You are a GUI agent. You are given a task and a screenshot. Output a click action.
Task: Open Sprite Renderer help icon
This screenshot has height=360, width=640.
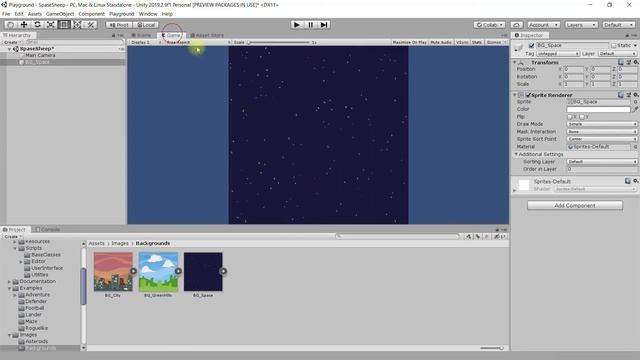(x=621, y=95)
